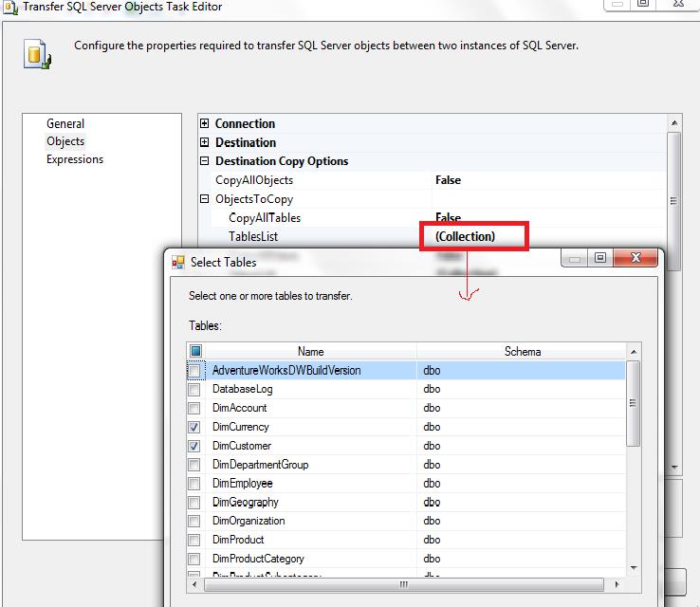Sort tables by Name column header
Image resolution: width=700 pixels, height=607 pixels.
tap(310, 352)
